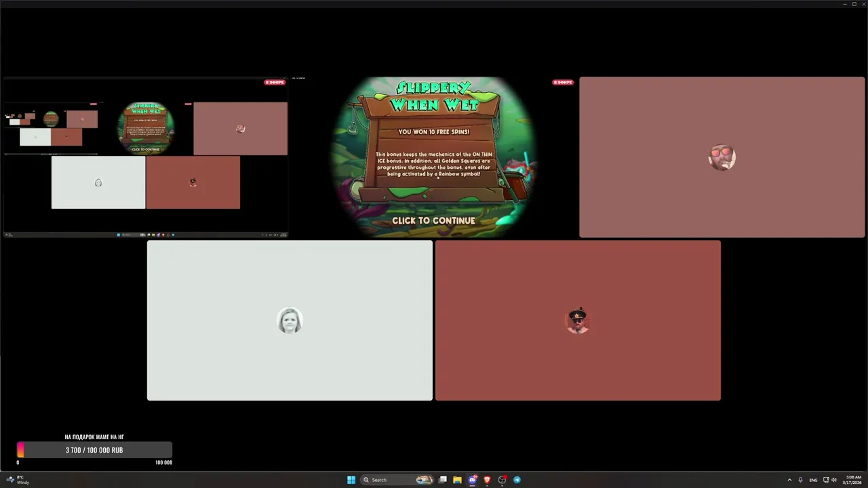Open Task View from the taskbar
This screenshot has width=868, height=488.
coord(443,480)
